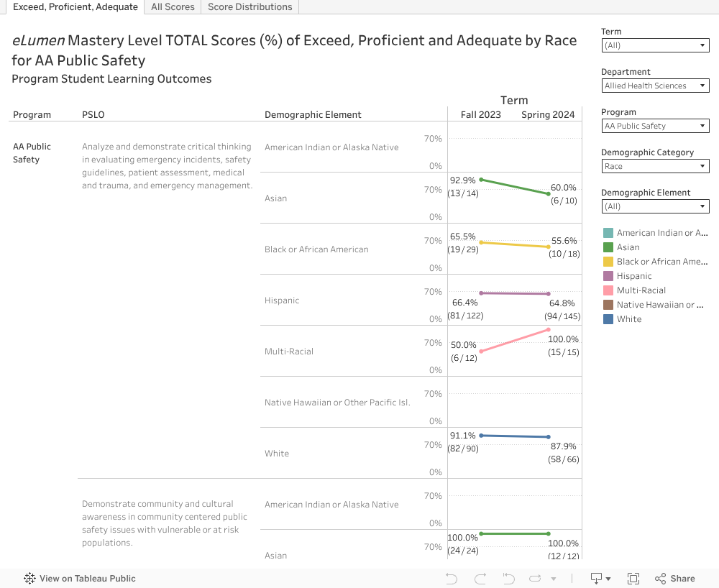719x588 pixels.
Task: Switch to the All Scores tab
Action: [173, 7]
